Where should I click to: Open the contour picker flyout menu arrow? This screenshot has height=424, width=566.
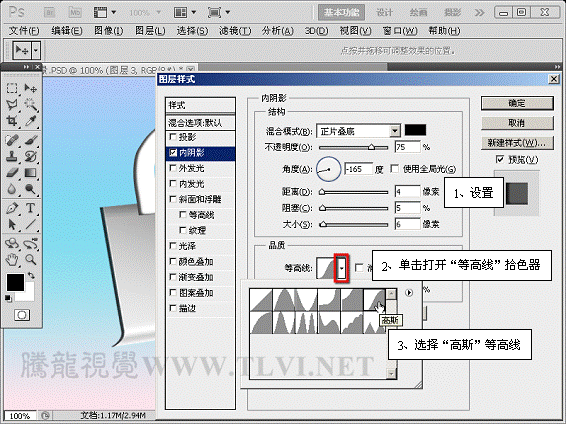(x=409, y=293)
